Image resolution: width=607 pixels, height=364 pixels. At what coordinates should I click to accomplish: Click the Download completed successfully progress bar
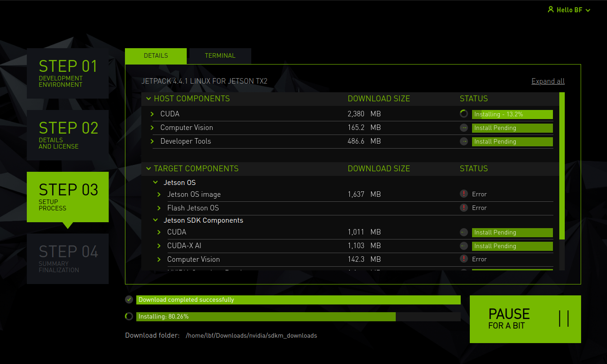click(x=299, y=300)
